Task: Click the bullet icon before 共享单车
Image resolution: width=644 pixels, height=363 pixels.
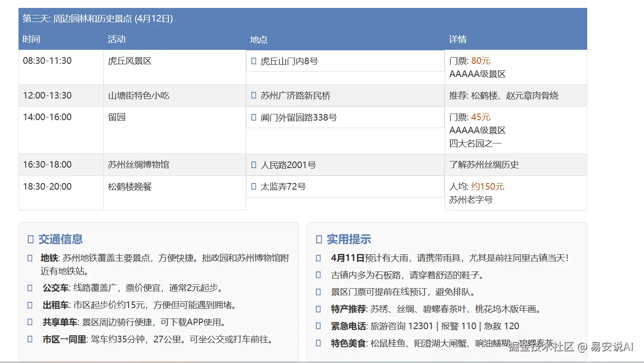Action: click(30, 323)
